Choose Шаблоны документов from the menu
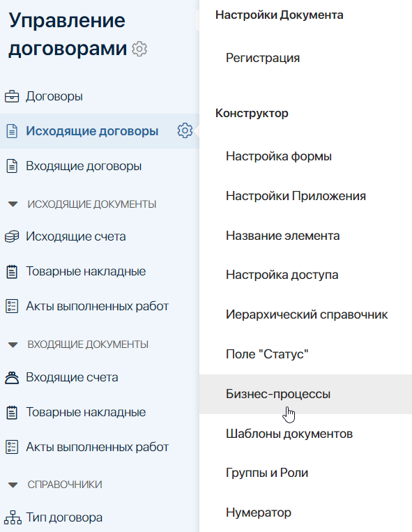This screenshot has width=412, height=532. (289, 434)
